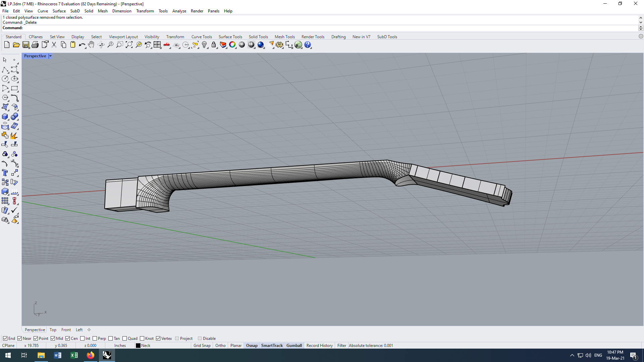Open the Neck layer selector in status bar
The image size is (644, 362).
pyautogui.click(x=146, y=346)
